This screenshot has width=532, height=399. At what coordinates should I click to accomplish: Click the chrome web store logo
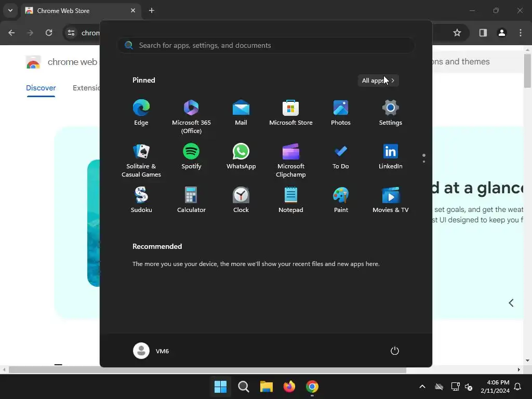click(x=33, y=62)
